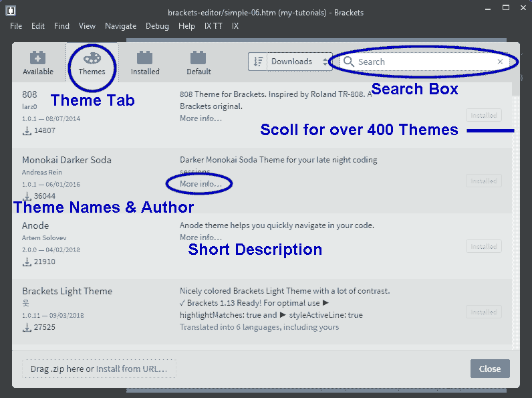
Task: Click the Brackets app icon in title bar
Action: 11,11
